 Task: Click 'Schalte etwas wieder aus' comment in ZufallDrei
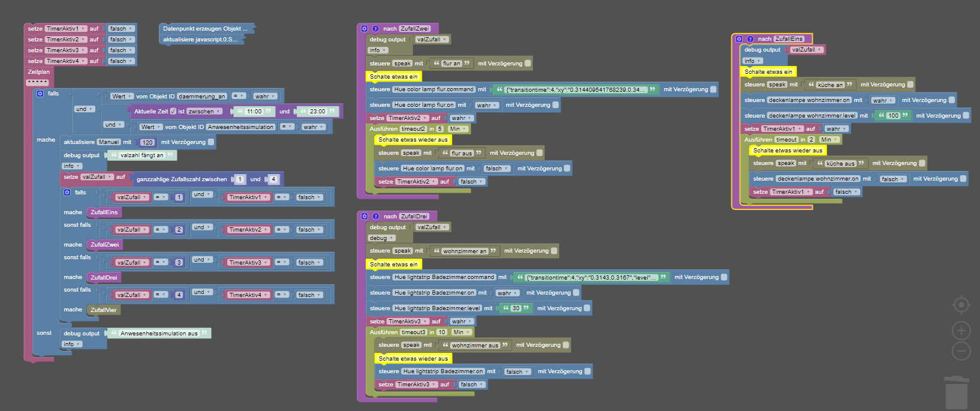click(414, 359)
